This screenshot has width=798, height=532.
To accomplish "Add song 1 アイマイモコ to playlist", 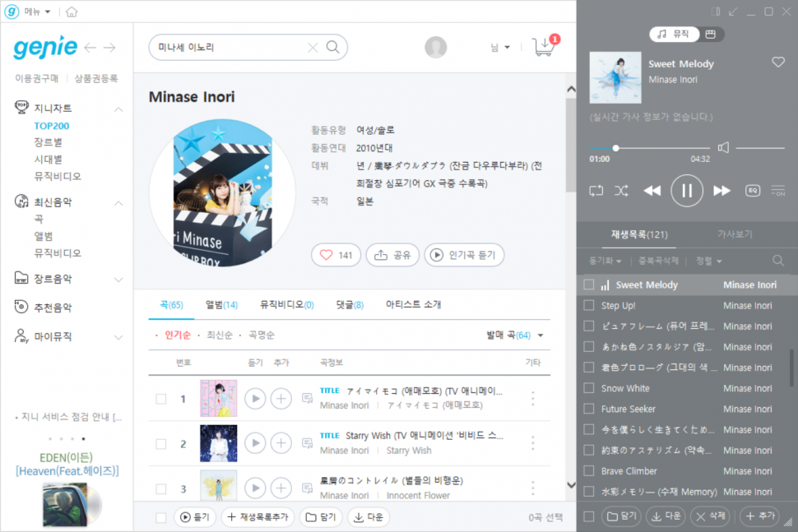I will coord(281,399).
